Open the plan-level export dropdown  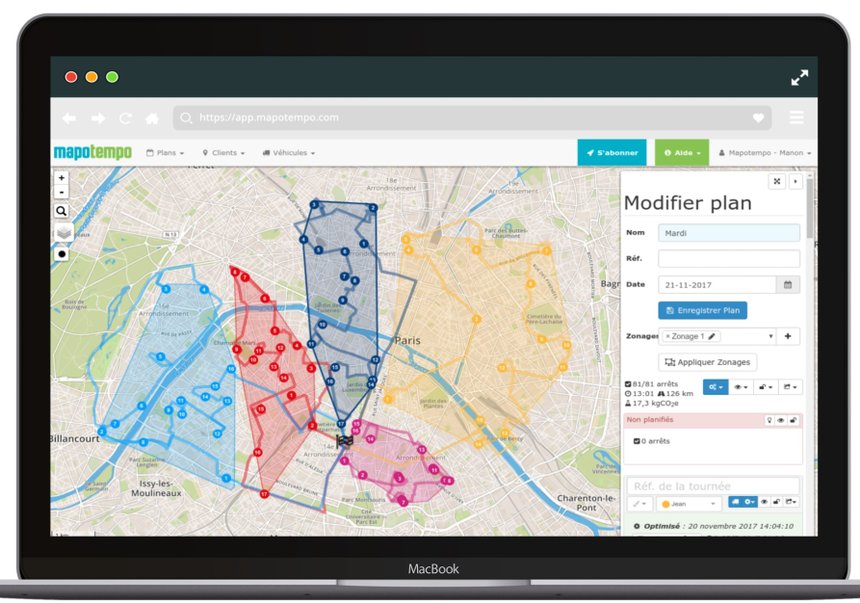(x=790, y=387)
